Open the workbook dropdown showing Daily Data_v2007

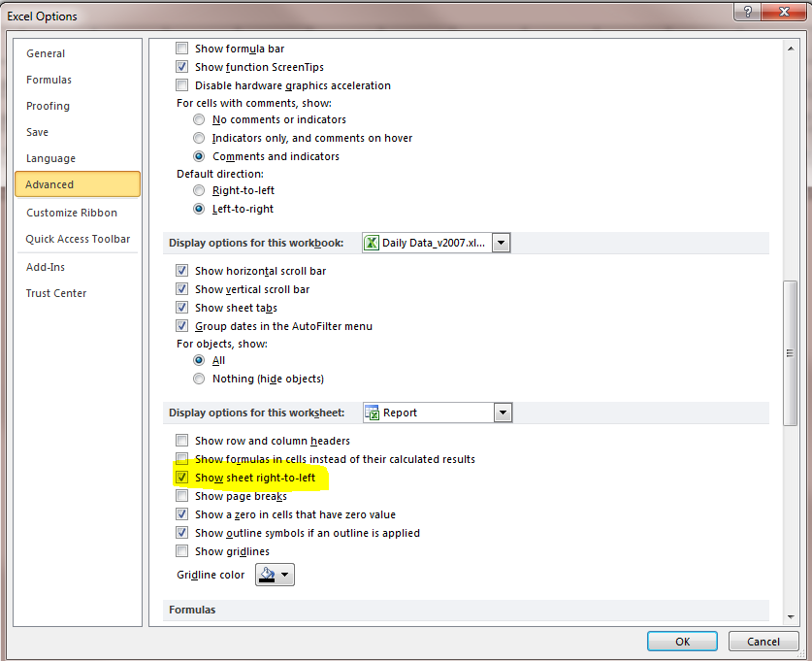click(x=501, y=243)
